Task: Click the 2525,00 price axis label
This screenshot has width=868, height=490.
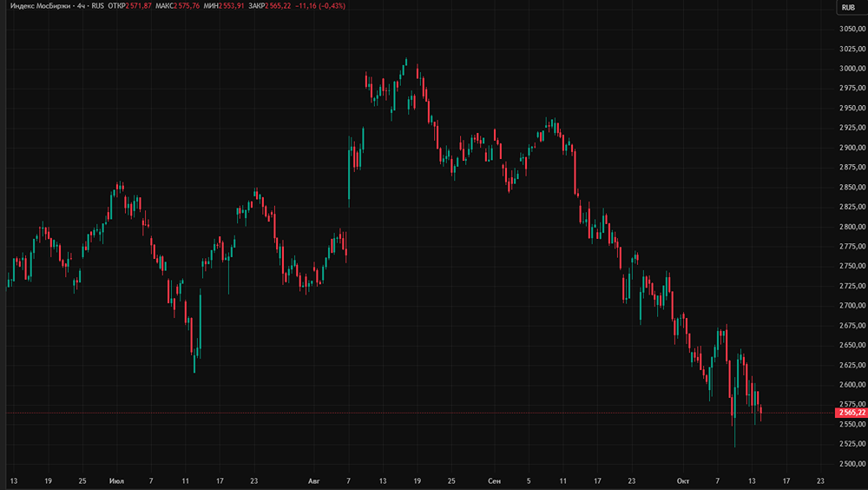Action: point(852,444)
